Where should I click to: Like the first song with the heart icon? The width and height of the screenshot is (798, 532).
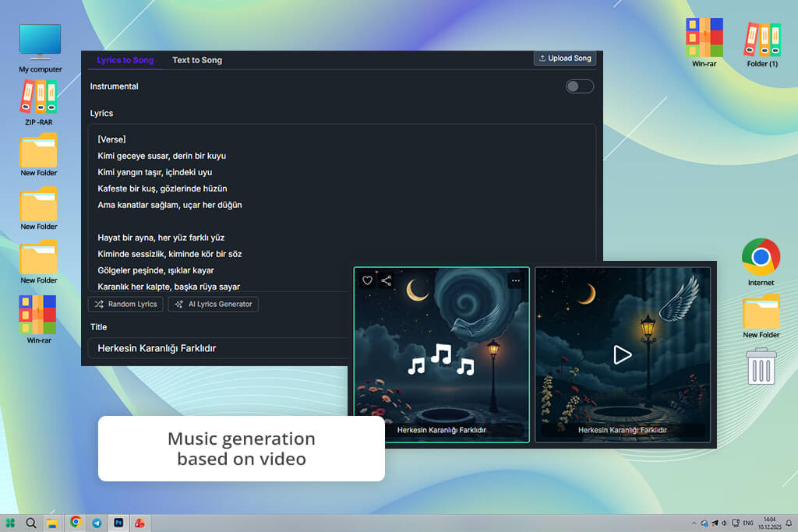367,280
